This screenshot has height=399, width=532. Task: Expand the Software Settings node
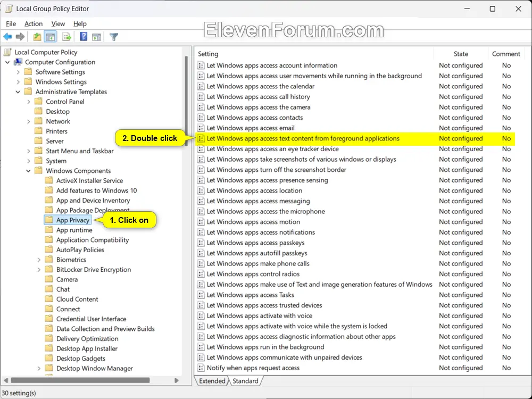tap(18, 72)
